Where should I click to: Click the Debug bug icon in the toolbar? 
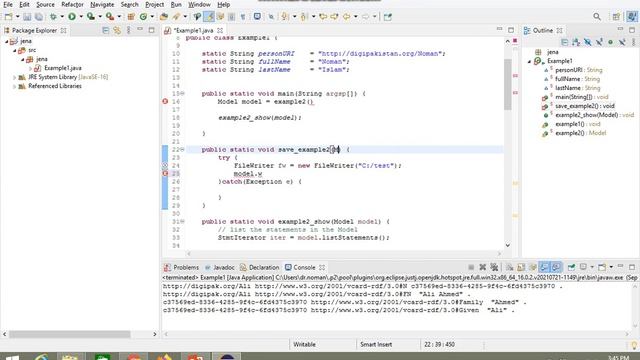pos(53,17)
